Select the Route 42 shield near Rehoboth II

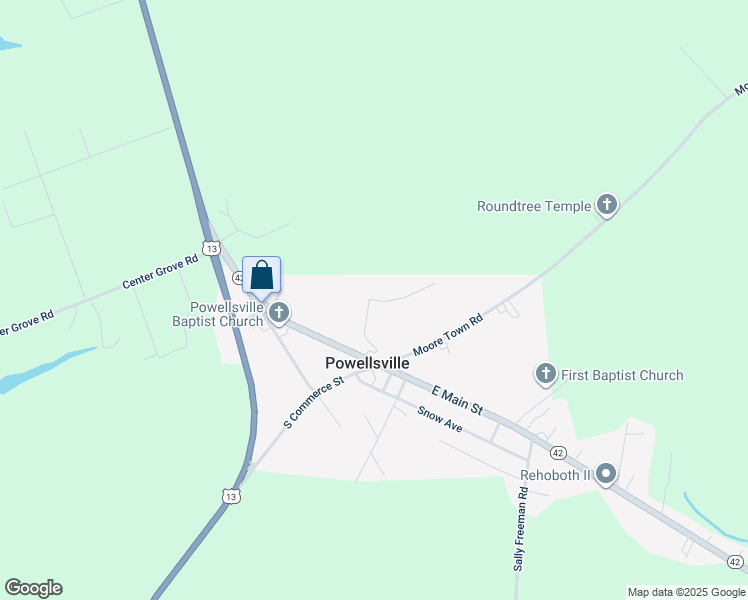(558, 453)
